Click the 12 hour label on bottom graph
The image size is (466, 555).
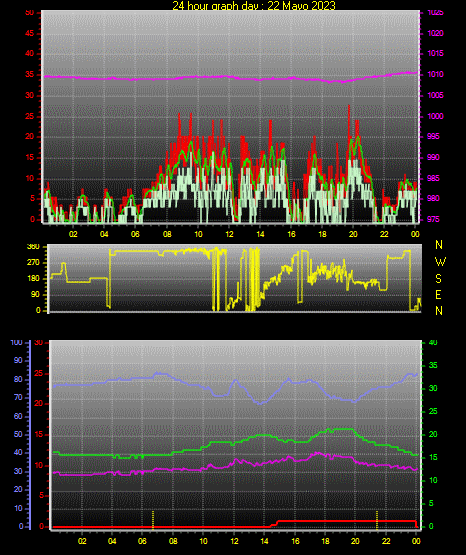click(234, 541)
